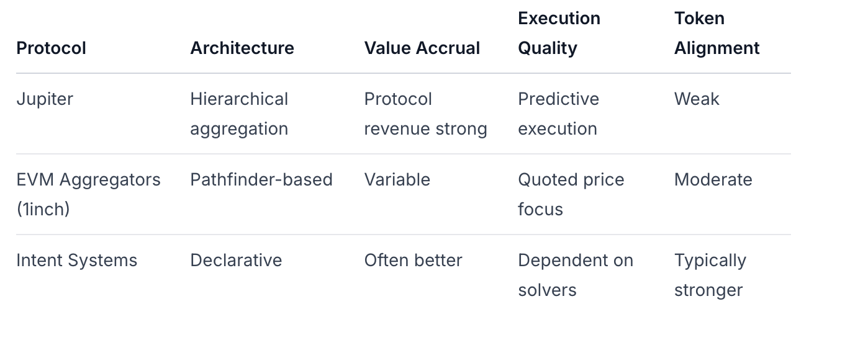The width and height of the screenshot is (868, 340).
Task: Click the Value Accrual column header
Action: (422, 48)
